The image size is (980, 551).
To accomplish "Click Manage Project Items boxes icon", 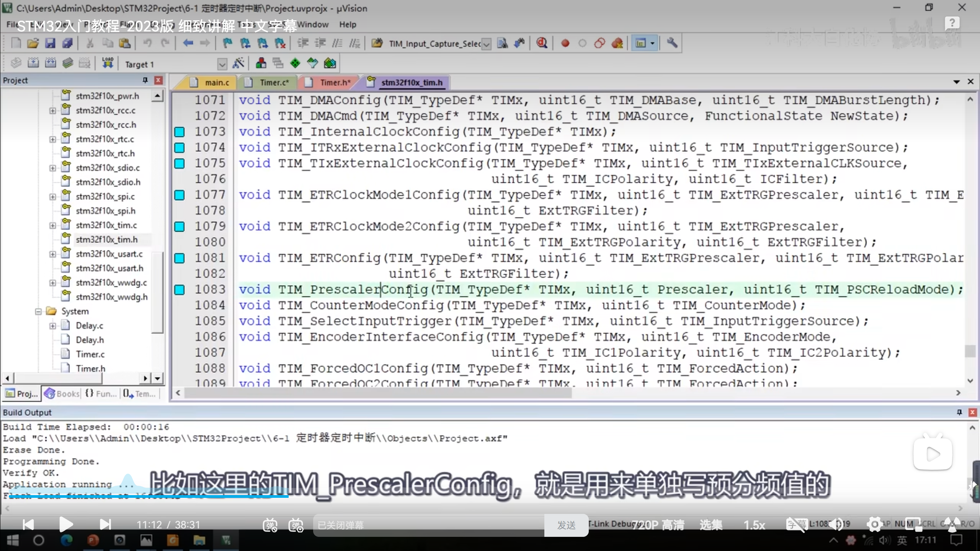I will tap(261, 64).
